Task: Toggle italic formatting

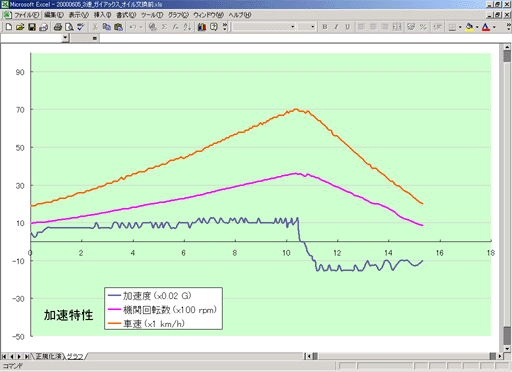Action: pos(336,27)
